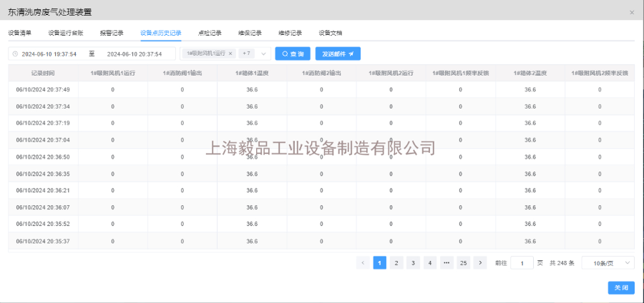Open the 10条/页 page size dropdown
The width and height of the screenshot is (644, 303).
coord(608,263)
